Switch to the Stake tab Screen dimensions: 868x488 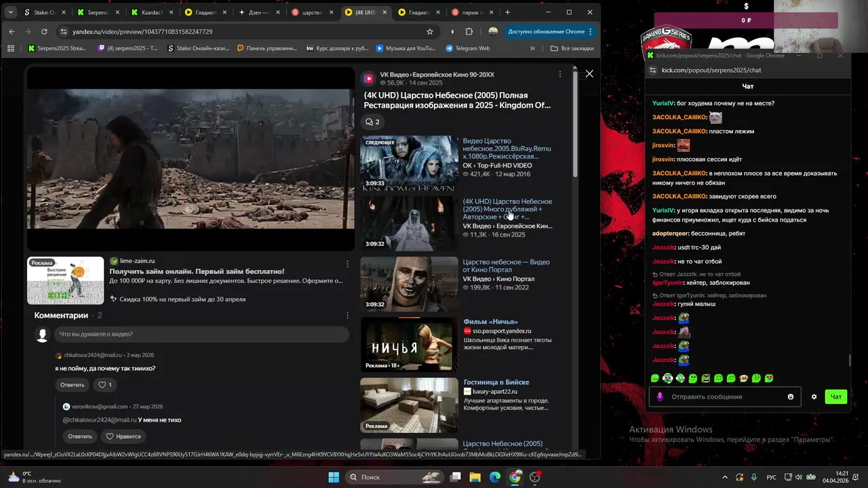tap(44, 12)
